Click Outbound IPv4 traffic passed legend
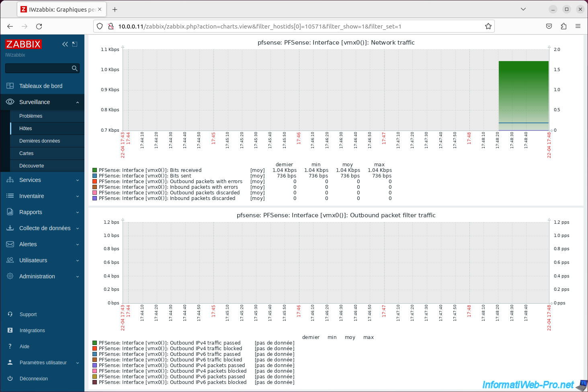 pos(170,343)
